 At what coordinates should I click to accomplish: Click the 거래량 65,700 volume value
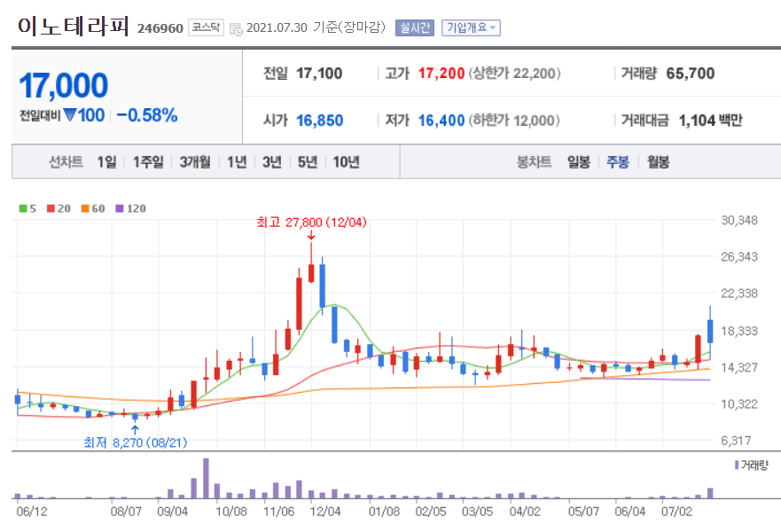coord(691,74)
